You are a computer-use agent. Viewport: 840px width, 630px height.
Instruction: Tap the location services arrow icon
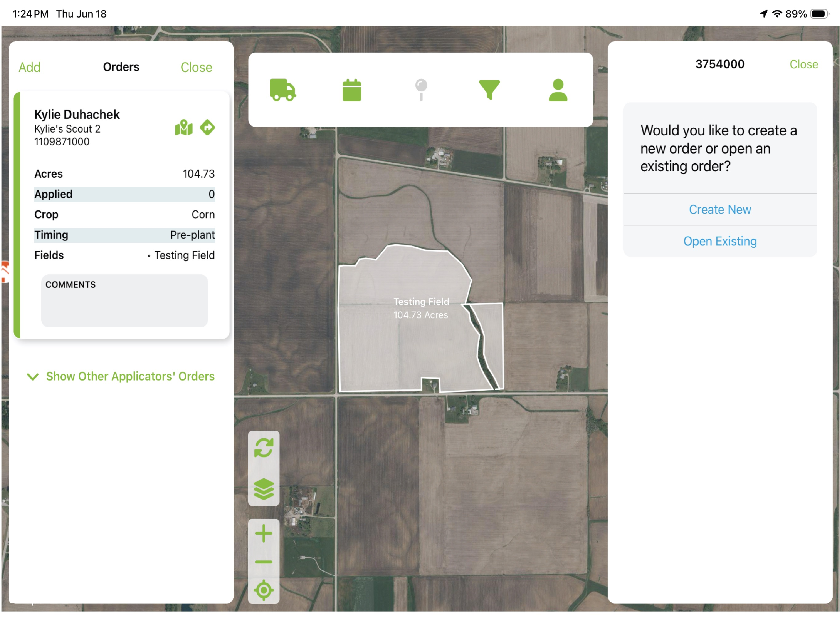[x=764, y=14]
